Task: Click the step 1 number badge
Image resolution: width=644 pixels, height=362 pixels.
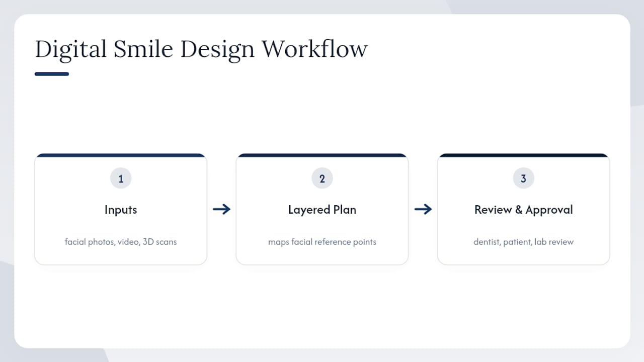Action: (x=121, y=178)
